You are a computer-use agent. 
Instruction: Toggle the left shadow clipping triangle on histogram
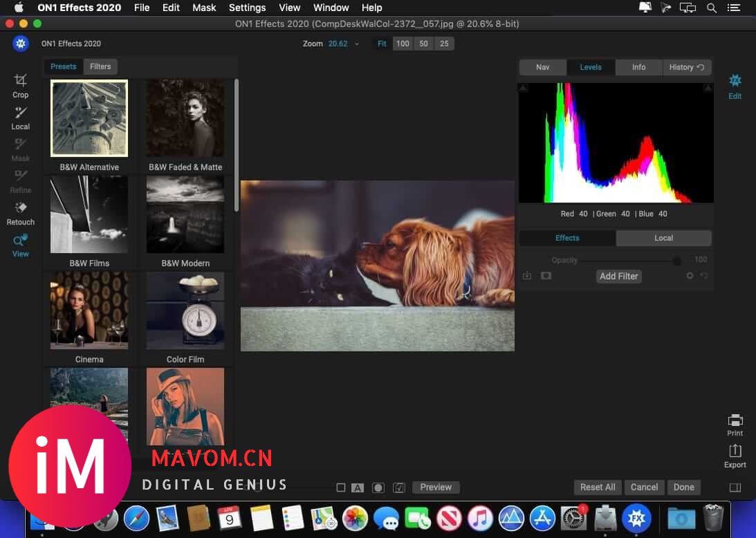[524, 88]
